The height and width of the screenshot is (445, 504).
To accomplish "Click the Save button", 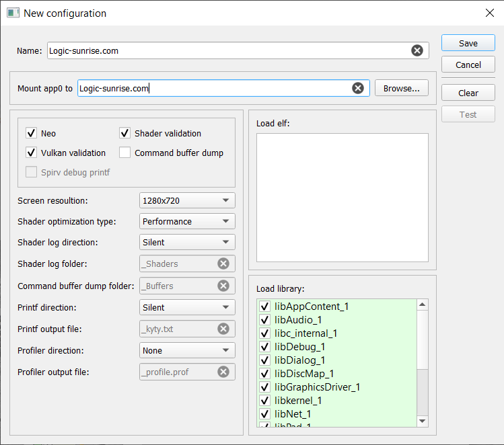I will pyautogui.click(x=468, y=43).
